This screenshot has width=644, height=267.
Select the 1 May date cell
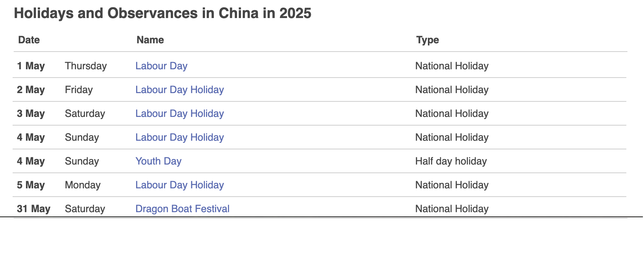pyautogui.click(x=31, y=66)
